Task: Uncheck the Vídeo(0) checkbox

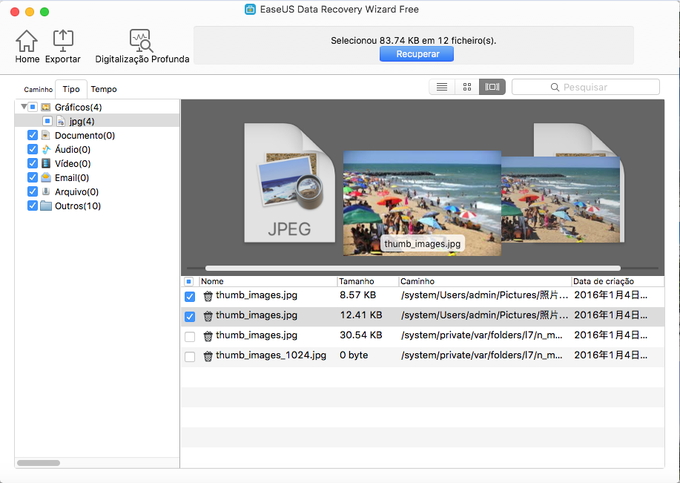Action: pos(33,163)
